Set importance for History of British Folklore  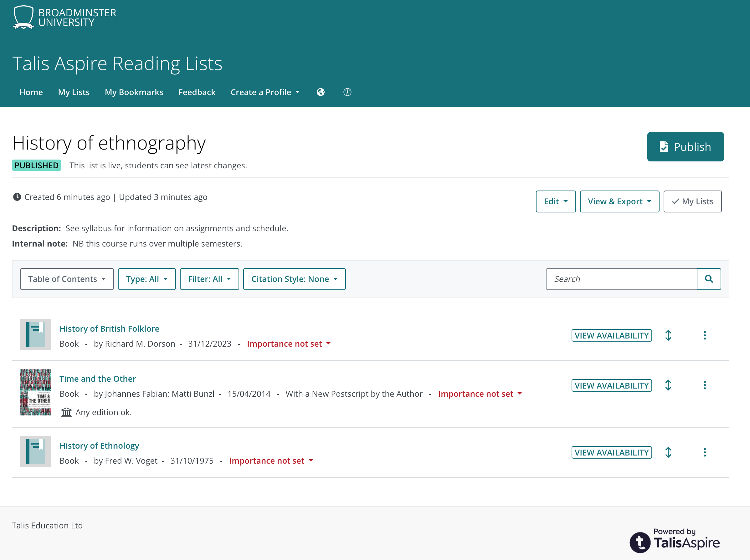click(x=289, y=344)
